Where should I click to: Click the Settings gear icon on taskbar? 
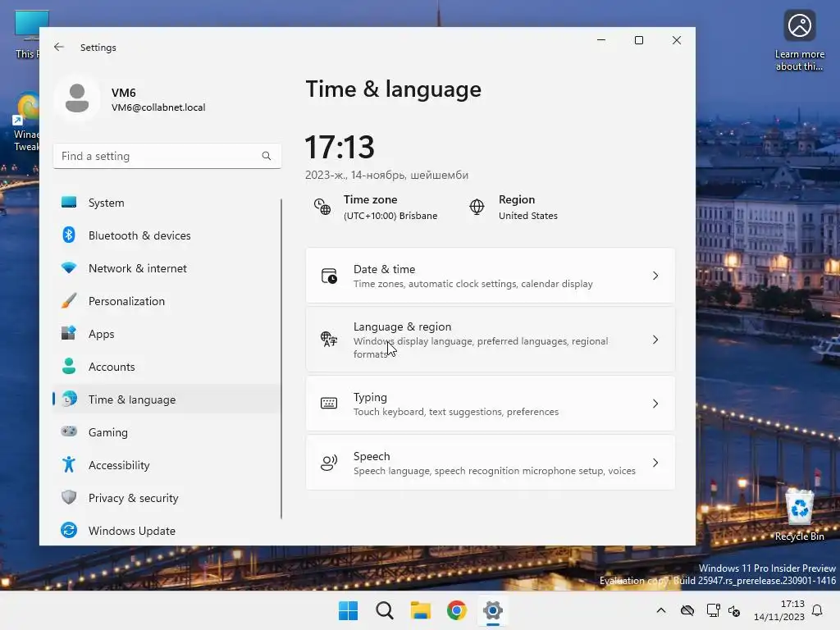[x=492, y=610]
